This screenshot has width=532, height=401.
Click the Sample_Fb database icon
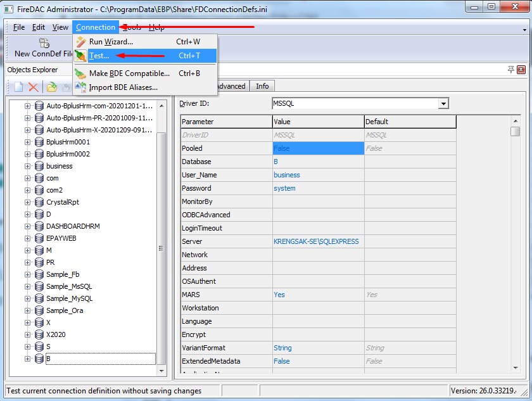tap(39, 274)
